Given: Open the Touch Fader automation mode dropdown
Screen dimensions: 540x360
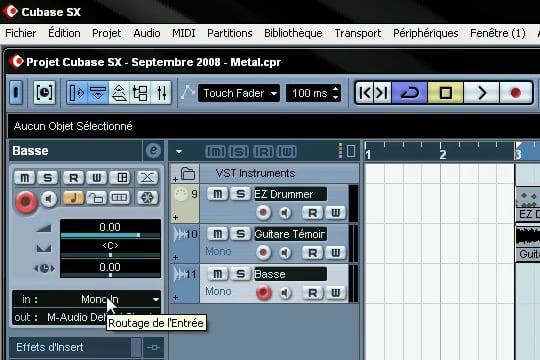Looking at the screenshot, I should (239, 93).
